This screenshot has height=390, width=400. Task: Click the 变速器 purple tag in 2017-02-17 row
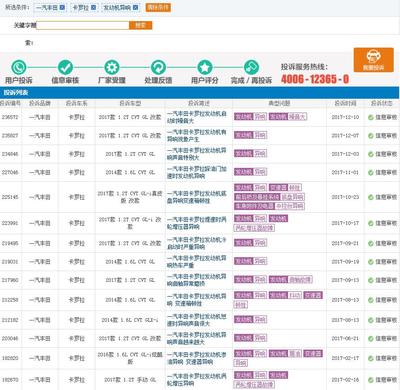tap(313, 353)
